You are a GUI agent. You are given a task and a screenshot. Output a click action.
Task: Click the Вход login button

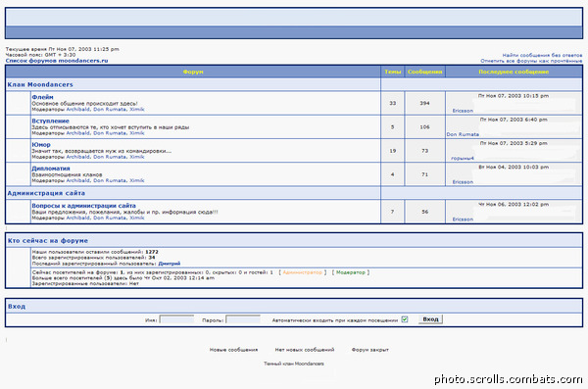430,319
